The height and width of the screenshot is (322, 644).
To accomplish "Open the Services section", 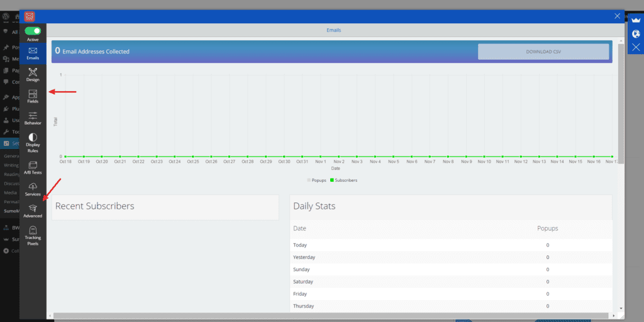I will coord(33,189).
